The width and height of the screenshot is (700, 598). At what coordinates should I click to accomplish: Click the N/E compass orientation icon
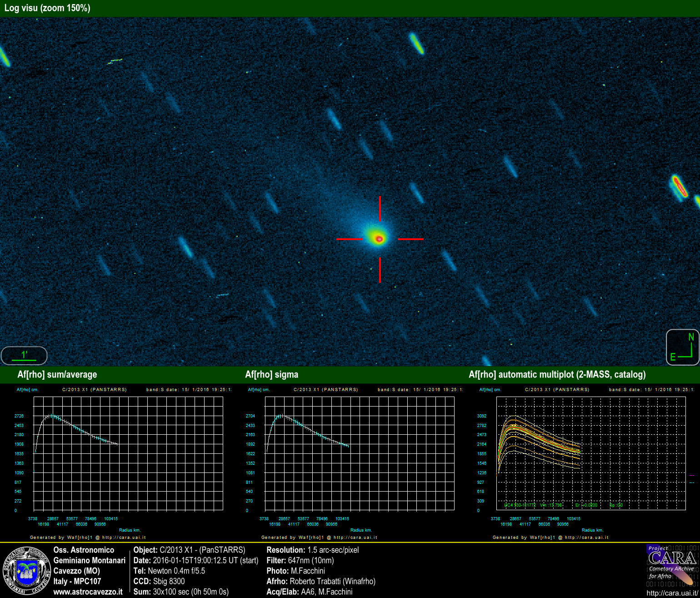[682, 347]
